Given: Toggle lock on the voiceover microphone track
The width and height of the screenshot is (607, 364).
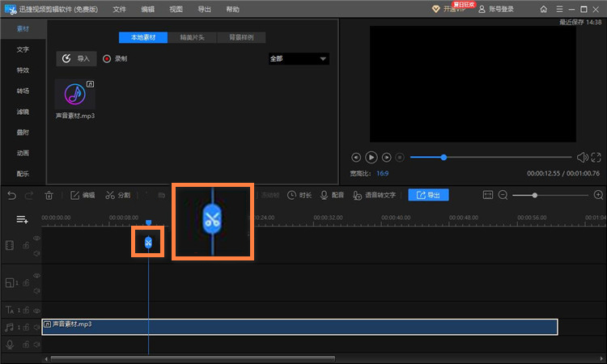Looking at the screenshot, I should tap(26, 345).
